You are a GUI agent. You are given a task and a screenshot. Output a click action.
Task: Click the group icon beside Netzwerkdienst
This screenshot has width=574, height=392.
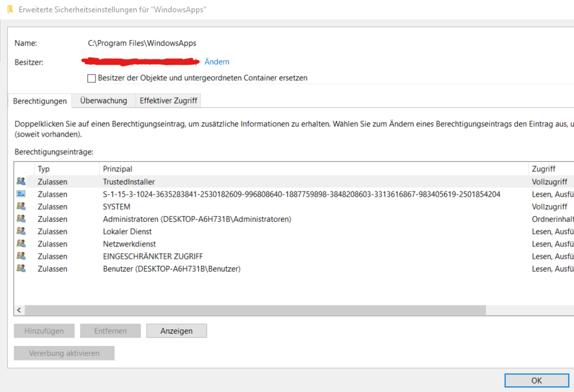(x=21, y=243)
